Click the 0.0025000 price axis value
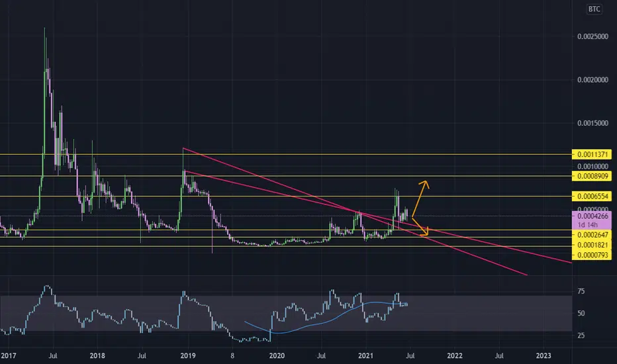The height and width of the screenshot is (364, 617). [x=593, y=36]
